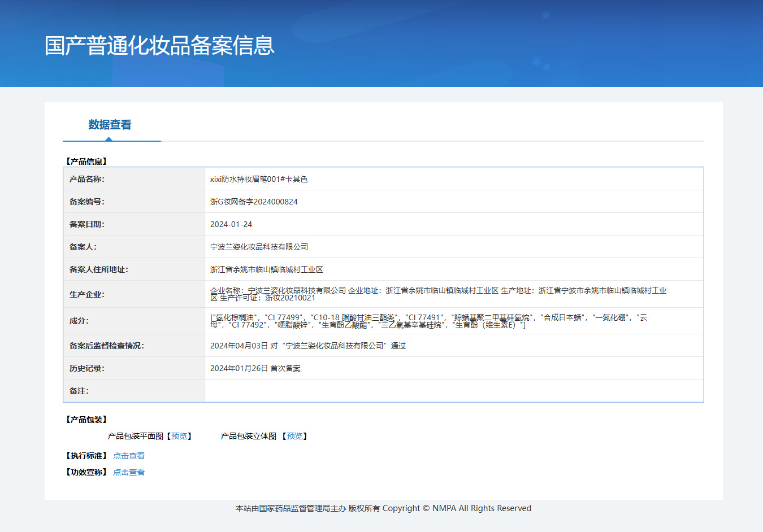The width and height of the screenshot is (763, 532).
Task: Select the 数据查看 tab
Action: tap(110, 125)
